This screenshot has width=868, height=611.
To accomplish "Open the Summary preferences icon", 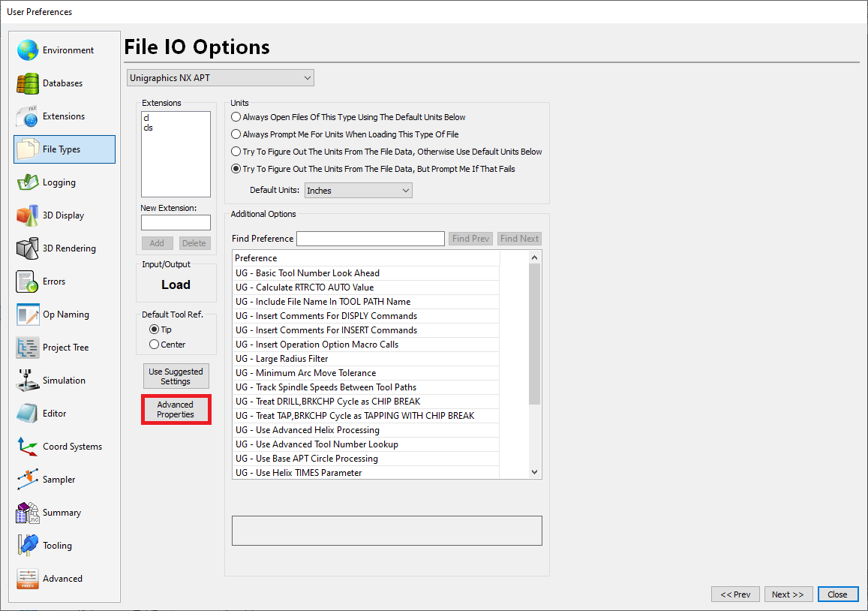I will click(27, 513).
